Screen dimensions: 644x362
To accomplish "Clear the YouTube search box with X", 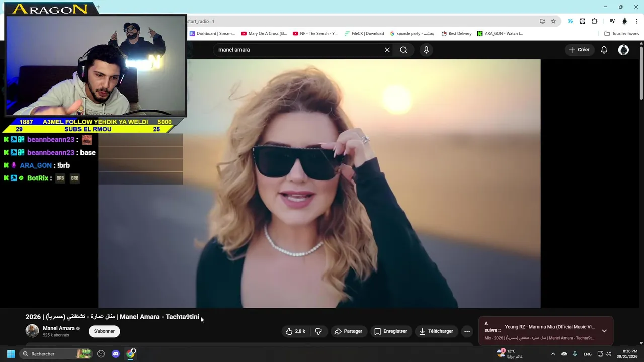I will tap(387, 50).
